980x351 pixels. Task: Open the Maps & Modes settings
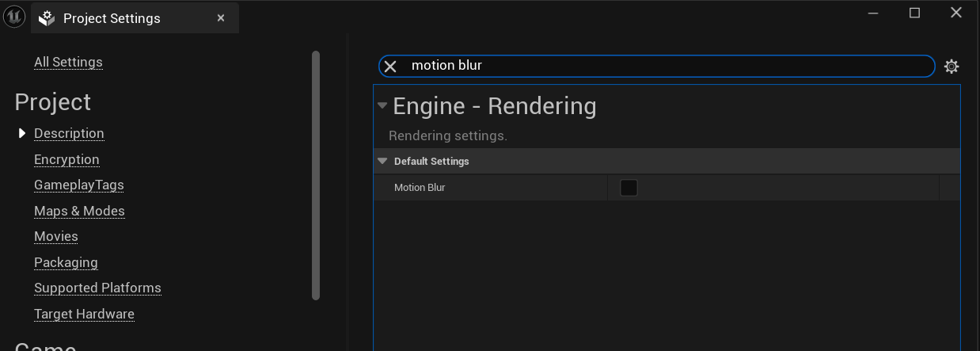pyautogui.click(x=79, y=211)
